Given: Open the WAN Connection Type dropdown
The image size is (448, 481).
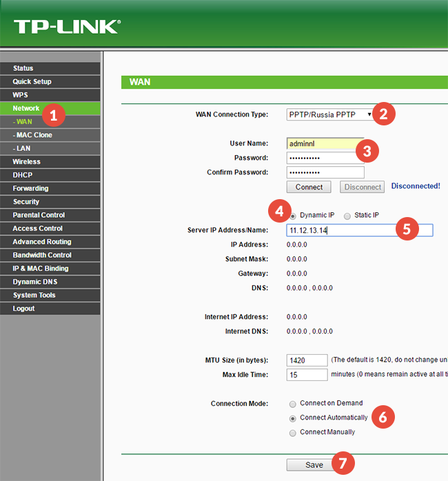Looking at the screenshot, I should 329,115.
